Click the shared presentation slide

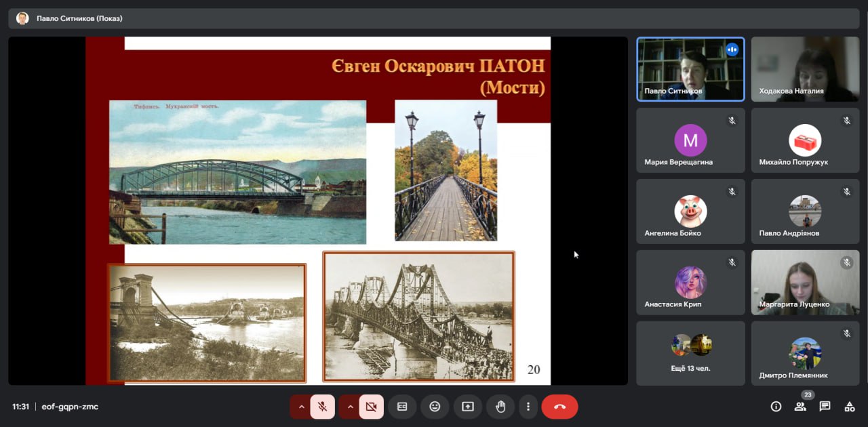(317, 211)
